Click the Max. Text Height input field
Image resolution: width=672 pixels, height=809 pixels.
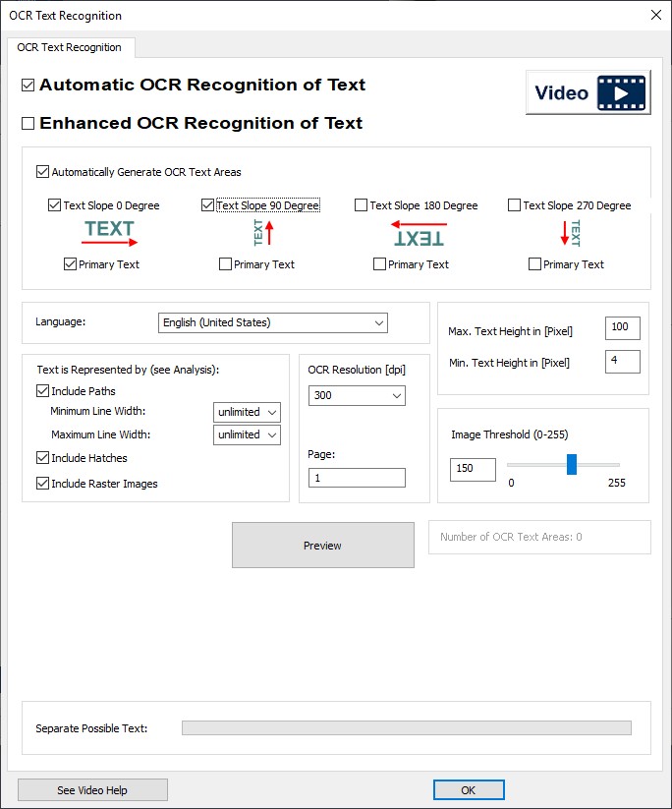click(622, 328)
